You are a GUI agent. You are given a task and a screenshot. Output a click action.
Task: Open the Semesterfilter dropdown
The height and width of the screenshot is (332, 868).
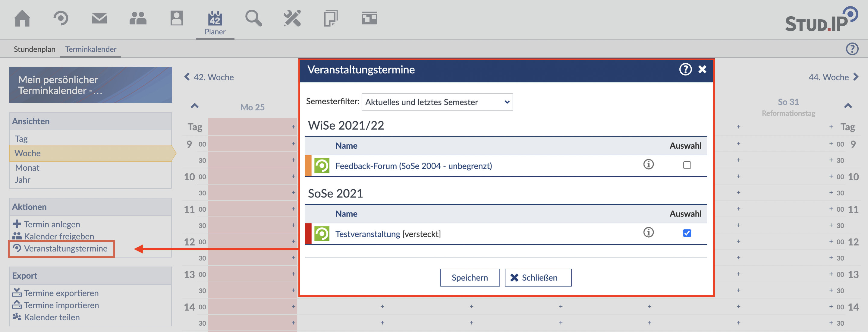tap(437, 102)
